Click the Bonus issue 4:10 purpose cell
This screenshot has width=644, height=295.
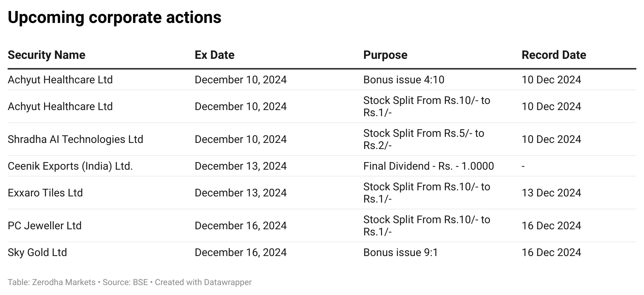(404, 79)
